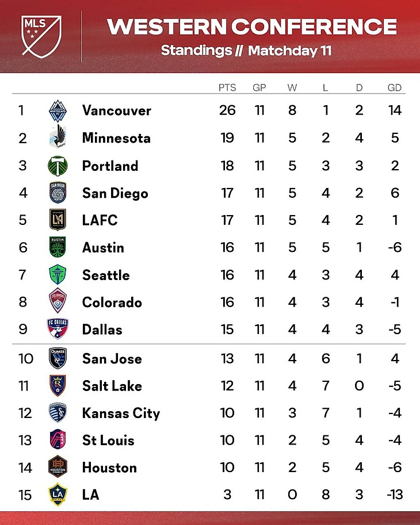
Task: Click Vancouver's 26 points value
Action: tap(227, 110)
